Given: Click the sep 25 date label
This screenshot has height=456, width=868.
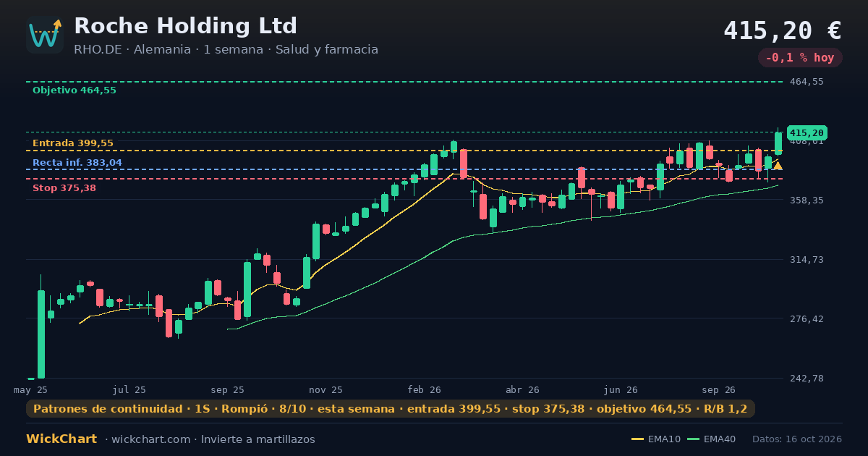Looking at the screenshot, I should click(228, 389).
